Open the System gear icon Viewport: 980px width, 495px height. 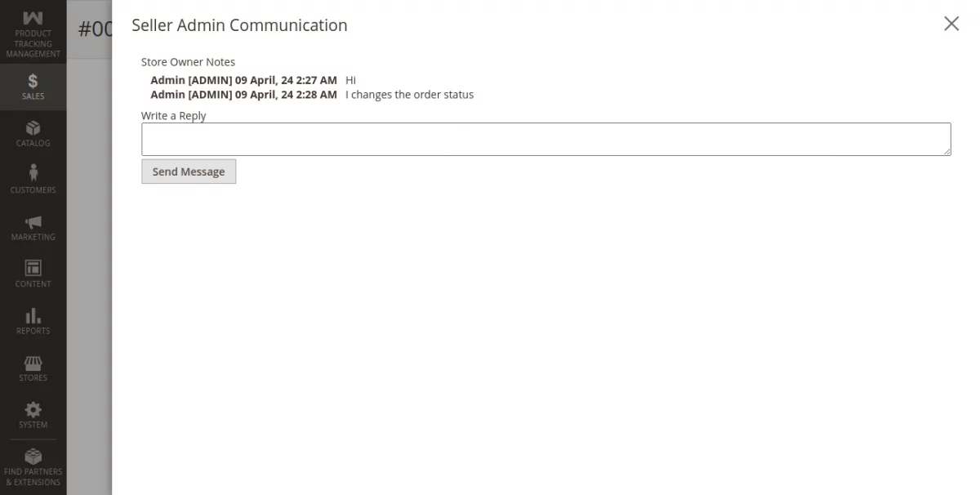click(33, 409)
